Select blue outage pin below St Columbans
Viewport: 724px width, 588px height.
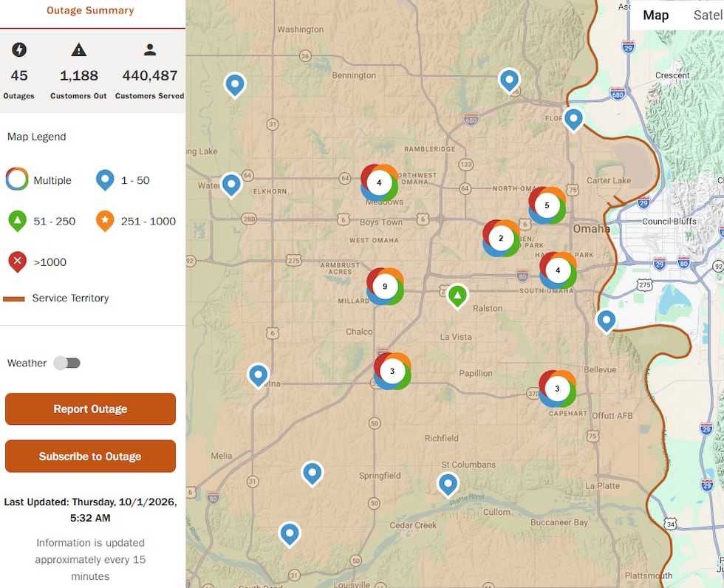[x=448, y=484]
